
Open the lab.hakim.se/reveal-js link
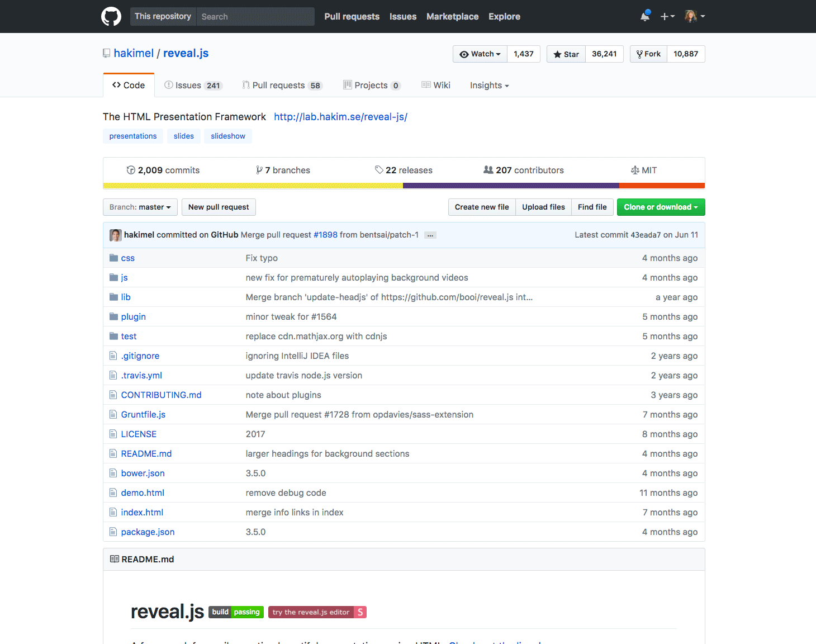click(x=340, y=117)
